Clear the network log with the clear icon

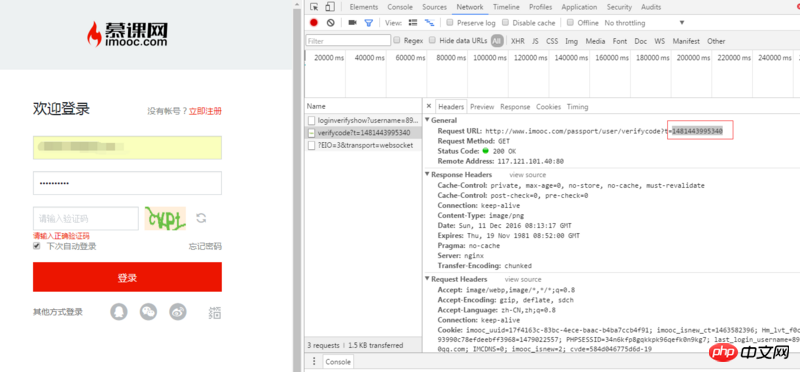331,22
